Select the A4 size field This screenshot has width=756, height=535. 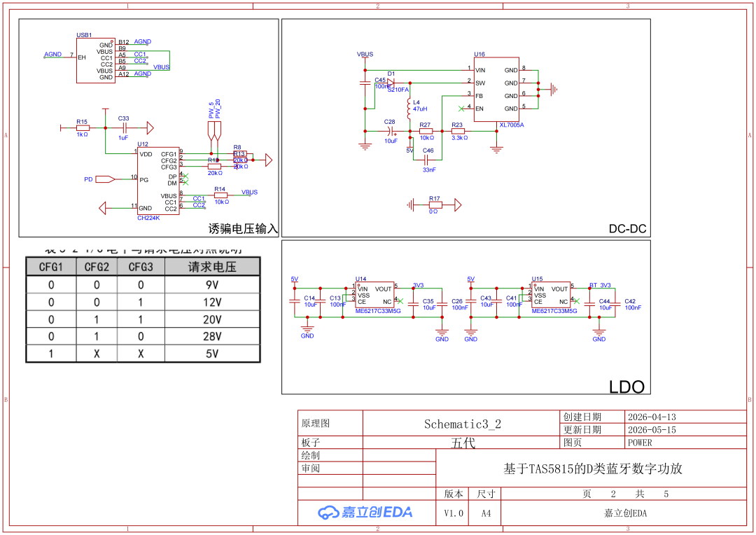[486, 513]
